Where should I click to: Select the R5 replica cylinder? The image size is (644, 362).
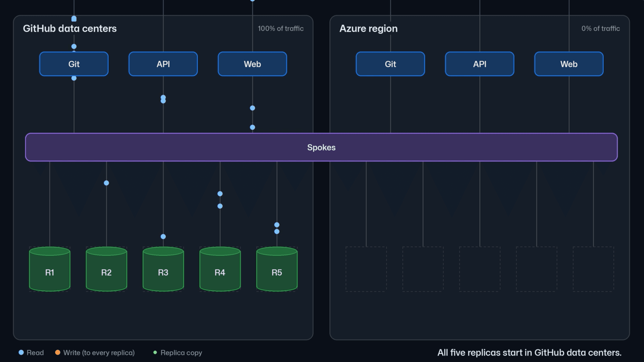tap(277, 269)
